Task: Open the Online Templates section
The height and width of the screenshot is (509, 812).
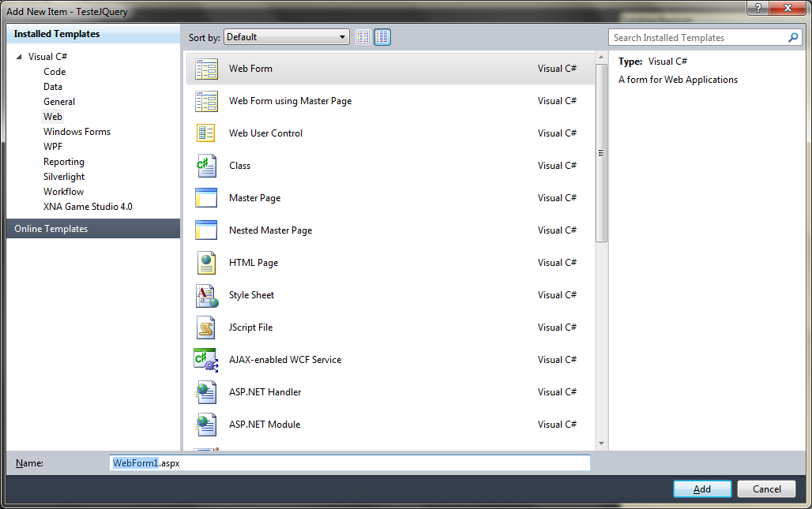Action: [x=51, y=229]
